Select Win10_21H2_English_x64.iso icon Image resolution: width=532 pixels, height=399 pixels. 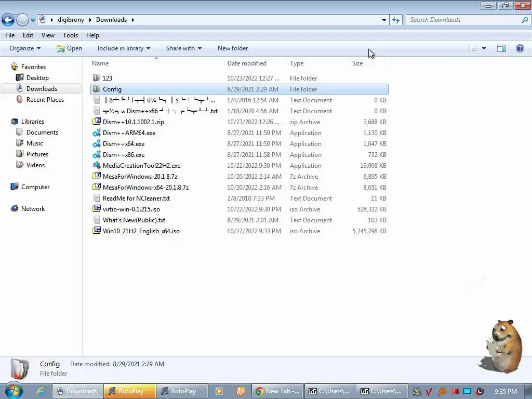[97, 231]
